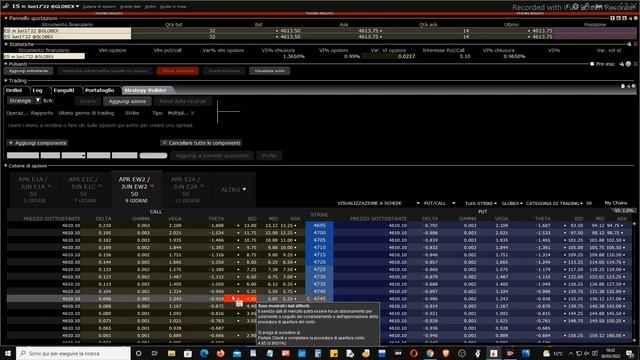Screen dimensions: 640x360
Task: Select the APR E1A / JUN E1A expiry tab
Action: click(34, 189)
